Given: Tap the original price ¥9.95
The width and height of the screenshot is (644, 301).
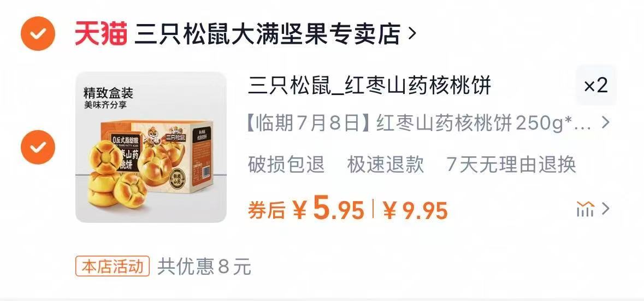Looking at the screenshot, I should (415, 211).
